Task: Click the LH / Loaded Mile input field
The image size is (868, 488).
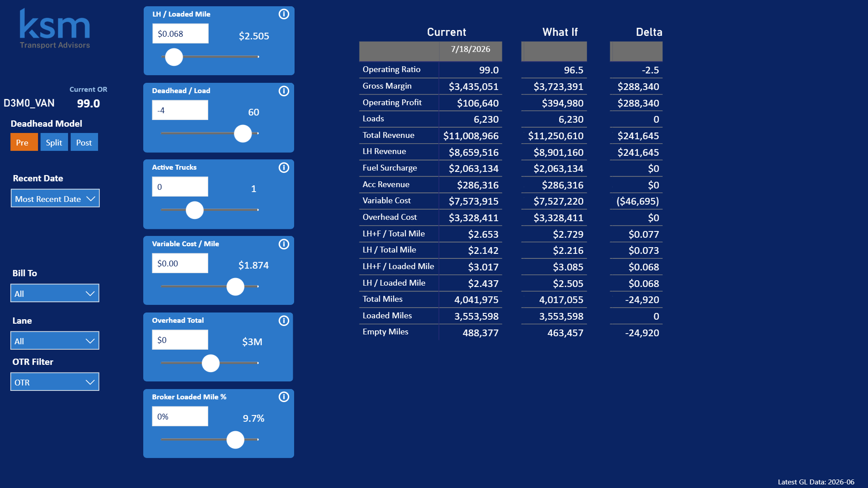Action: (180, 34)
